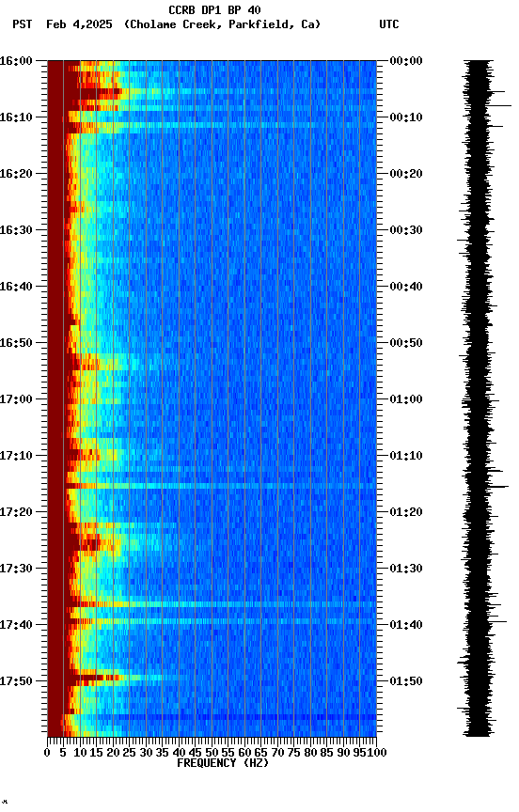
Task: Click the 01:40 UTC time label
Action: pos(406,625)
